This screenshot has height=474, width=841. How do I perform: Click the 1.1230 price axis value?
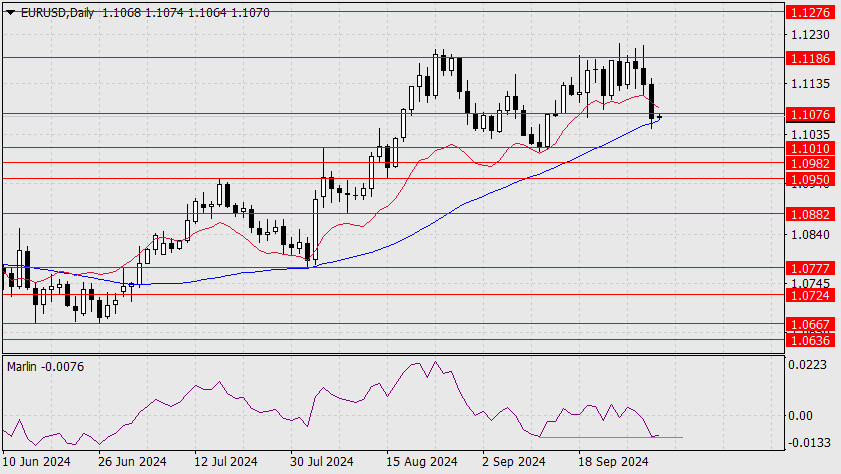point(810,34)
